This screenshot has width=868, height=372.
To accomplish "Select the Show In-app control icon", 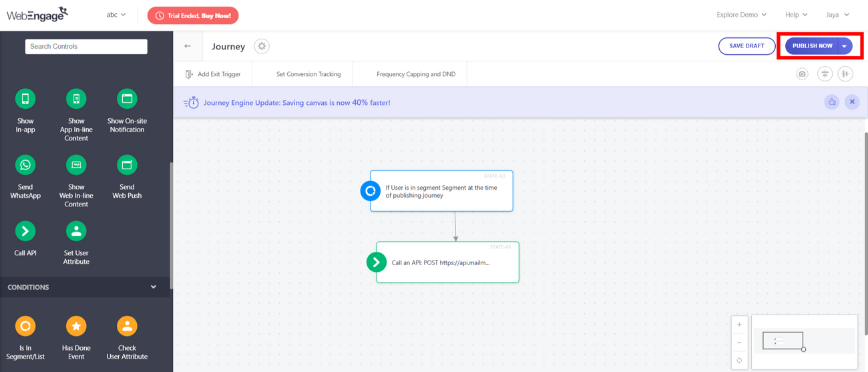I will coord(25,99).
